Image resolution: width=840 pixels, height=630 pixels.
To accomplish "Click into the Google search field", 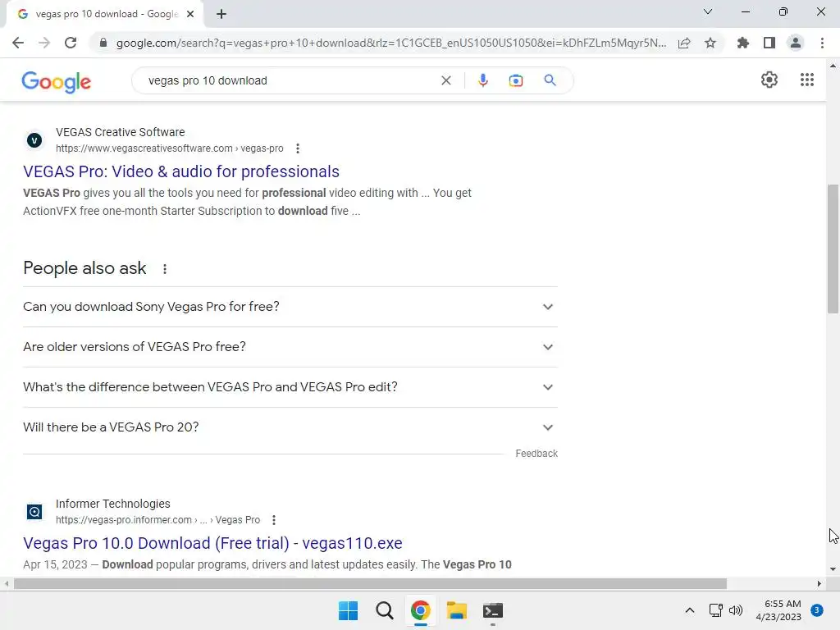I will tap(290, 80).
